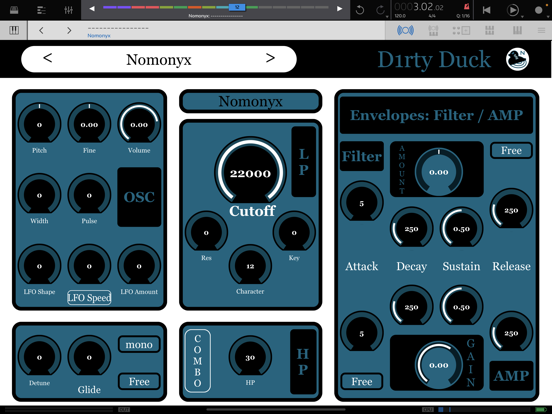The width and height of the screenshot is (552, 414).
Task: Toggle the Free button in the Glide panel
Action: pos(139,381)
